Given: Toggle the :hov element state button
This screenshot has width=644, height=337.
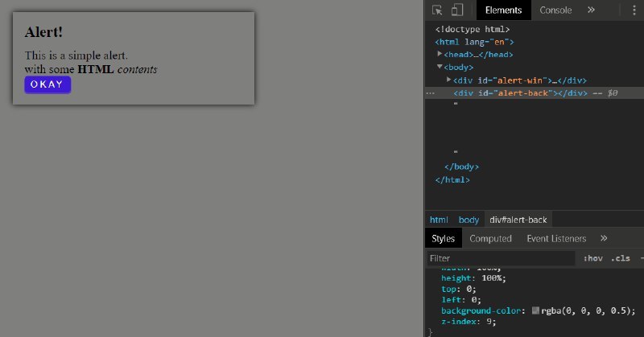Looking at the screenshot, I should coord(592,258).
